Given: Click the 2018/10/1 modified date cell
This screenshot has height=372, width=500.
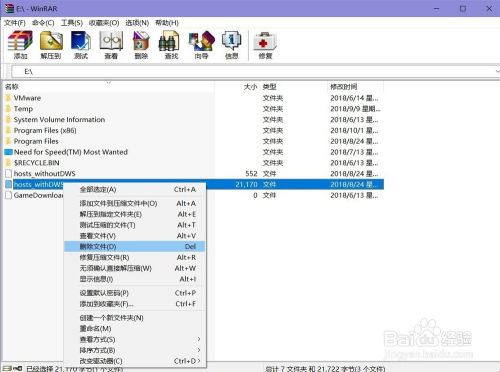Looking at the screenshot, I should point(354,130).
